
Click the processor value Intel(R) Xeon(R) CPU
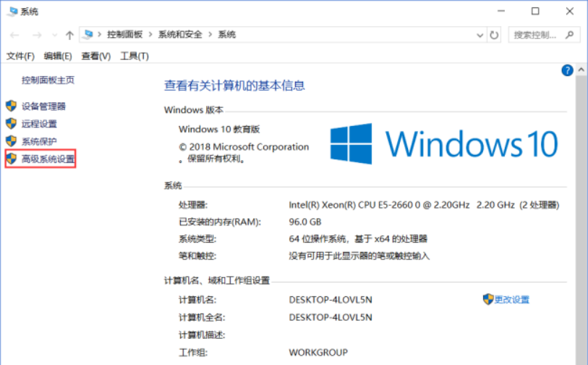tap(424, 205)
